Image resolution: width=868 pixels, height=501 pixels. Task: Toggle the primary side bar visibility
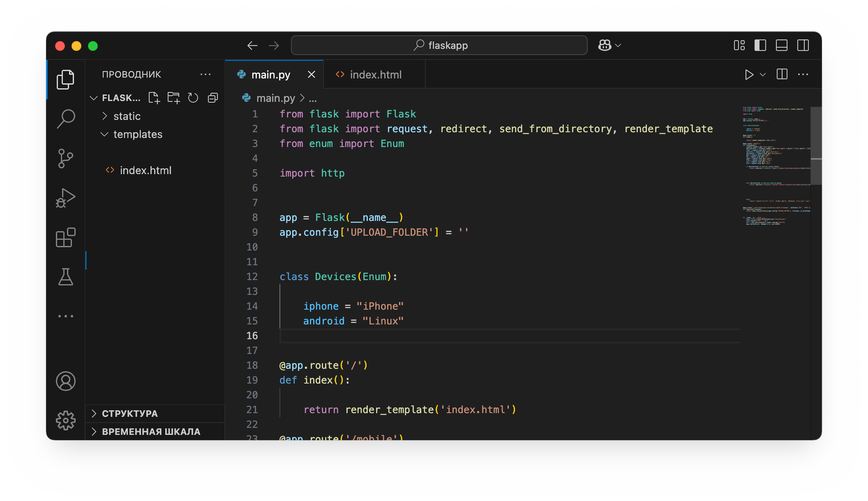click(760, 45)
